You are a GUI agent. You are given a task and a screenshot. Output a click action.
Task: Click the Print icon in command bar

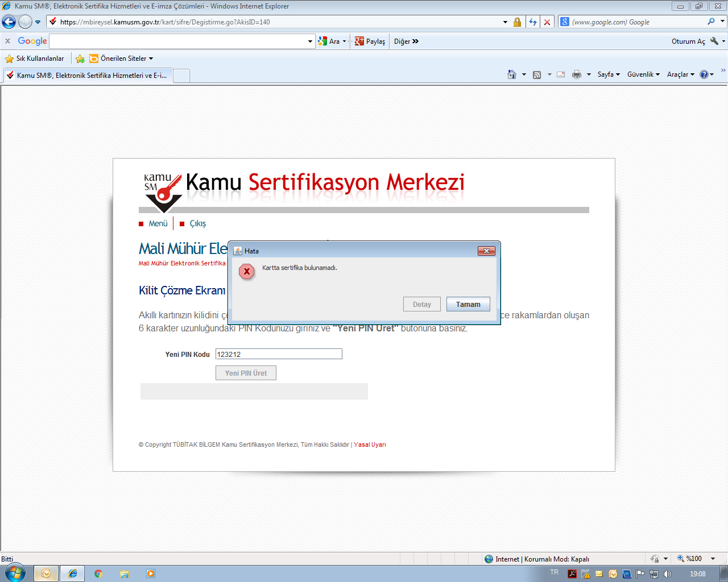576,74
